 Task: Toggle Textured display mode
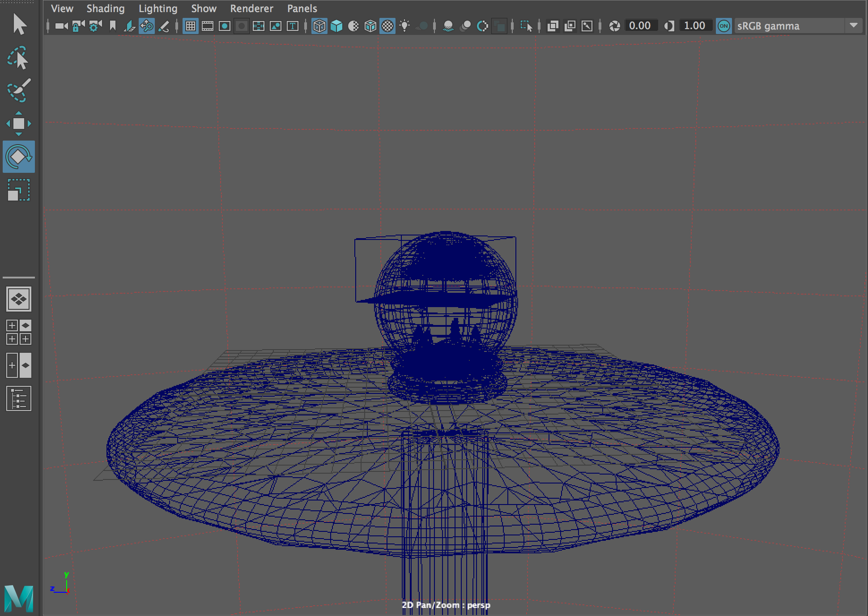click(x=387, y=26)
